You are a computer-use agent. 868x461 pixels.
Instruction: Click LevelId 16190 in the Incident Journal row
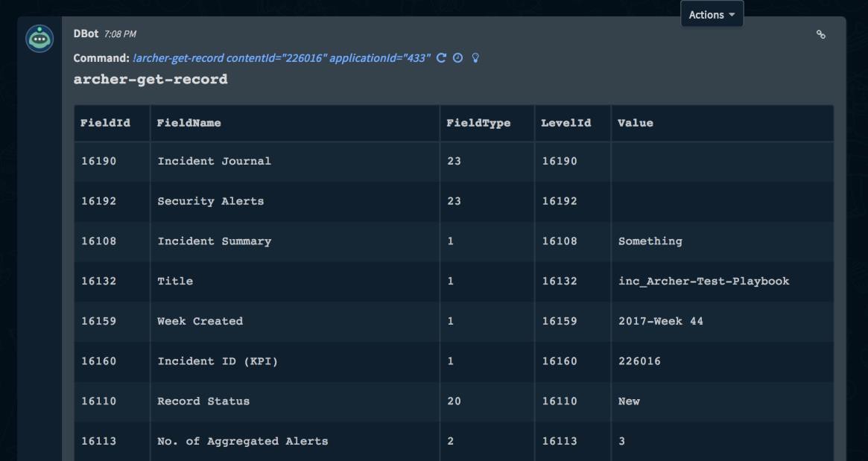click(x=560, y=161)
